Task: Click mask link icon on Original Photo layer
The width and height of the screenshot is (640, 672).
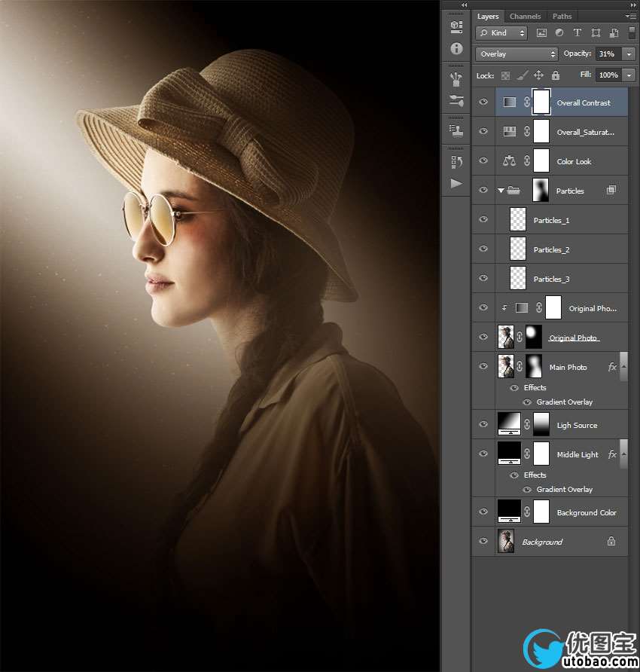Action: 520,337
